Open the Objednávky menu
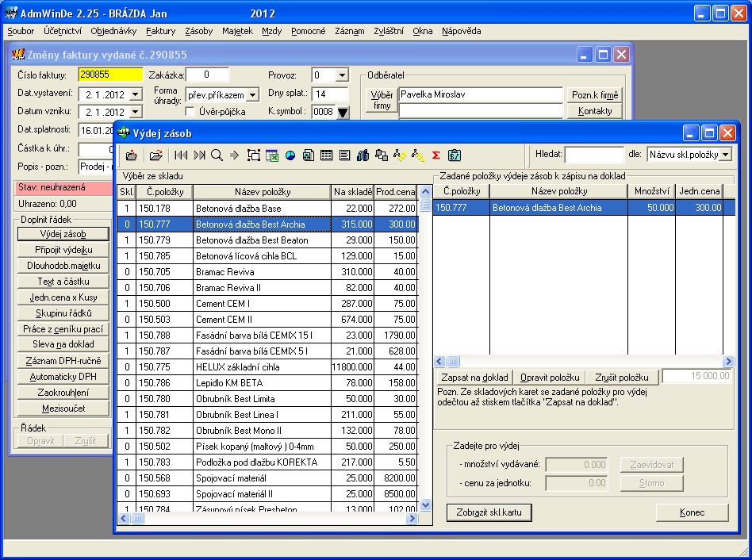The image size is (752, 560). [x=113, y=31]
